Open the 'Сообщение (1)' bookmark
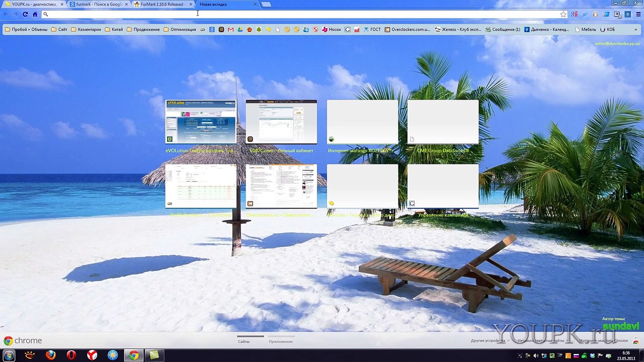644x362 pixels. click(x=503, y=30)
